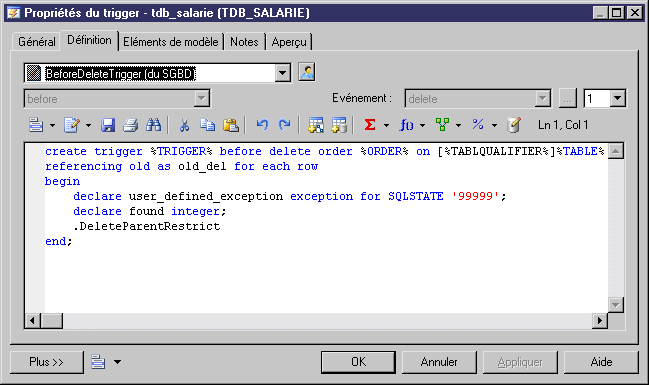Expand the macros dropdown arrow
The width and height of the screenshot is (649, 385).
point(458,125)
